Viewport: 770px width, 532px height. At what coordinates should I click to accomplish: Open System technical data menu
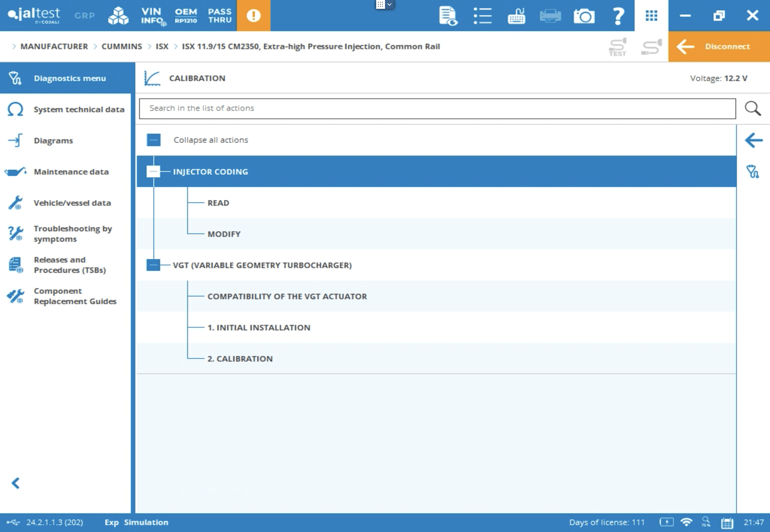tap(79, 109)
